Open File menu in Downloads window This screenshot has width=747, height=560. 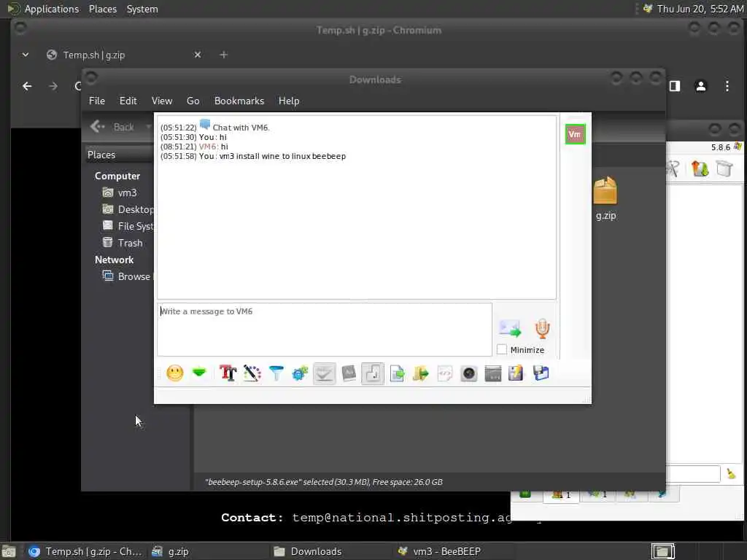[x=97, y=101]
